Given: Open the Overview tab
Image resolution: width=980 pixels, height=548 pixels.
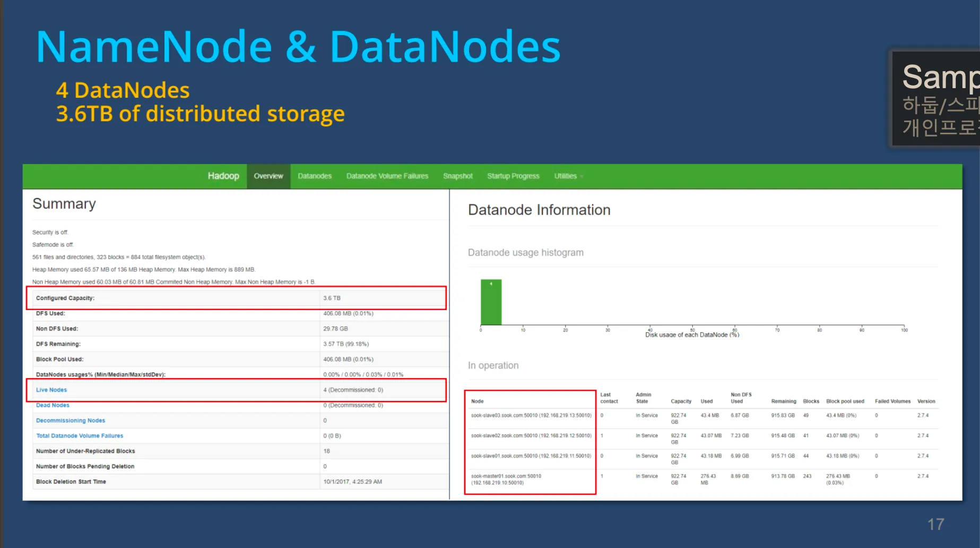Looking at the screenshot, I should point(268,176).
